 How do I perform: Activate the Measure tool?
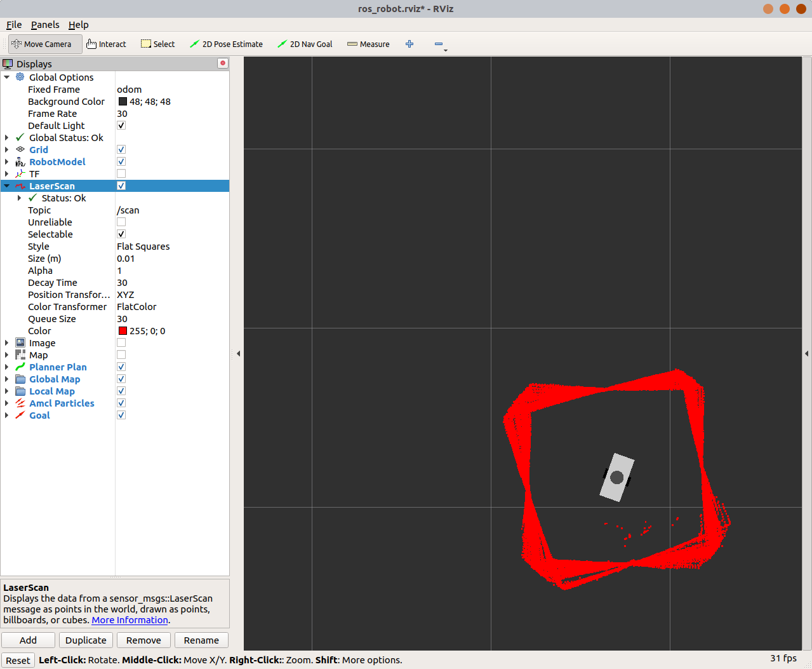368,44
